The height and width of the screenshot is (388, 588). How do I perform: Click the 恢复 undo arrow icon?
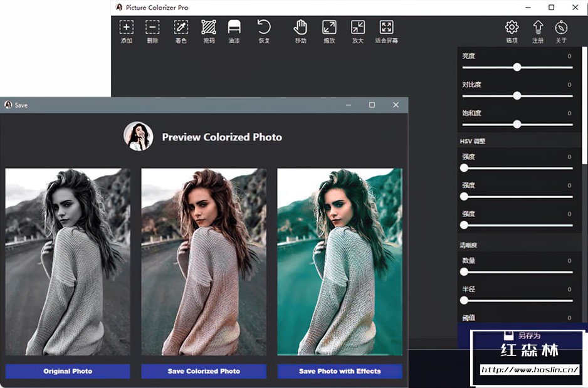[x=264, y=28]
